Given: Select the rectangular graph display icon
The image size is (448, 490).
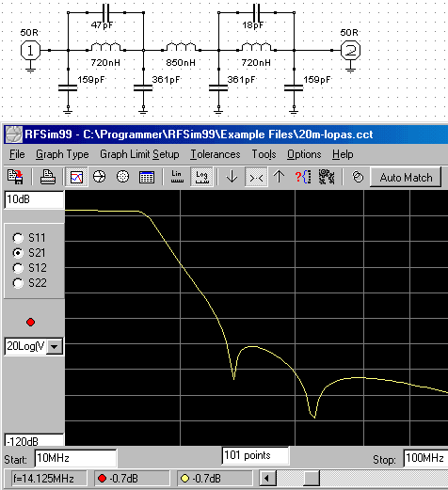Looking at the screenshot, I should click(76, 177).
